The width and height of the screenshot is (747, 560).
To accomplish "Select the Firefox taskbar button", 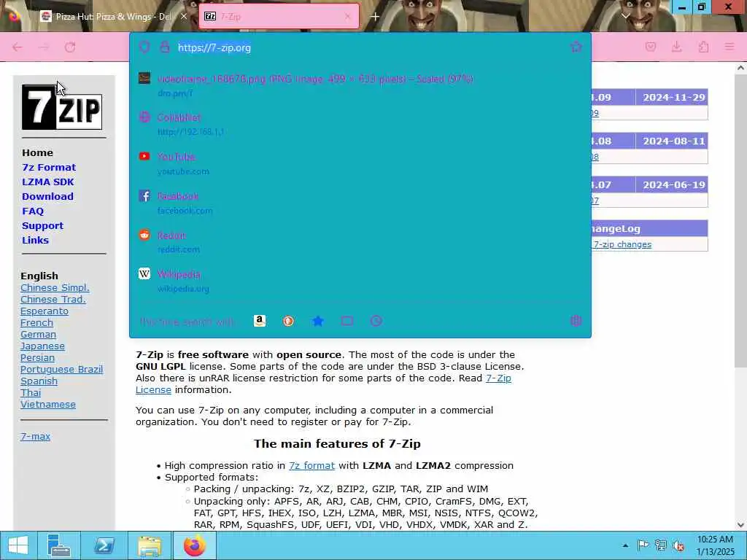I will [x=194, y=545].
